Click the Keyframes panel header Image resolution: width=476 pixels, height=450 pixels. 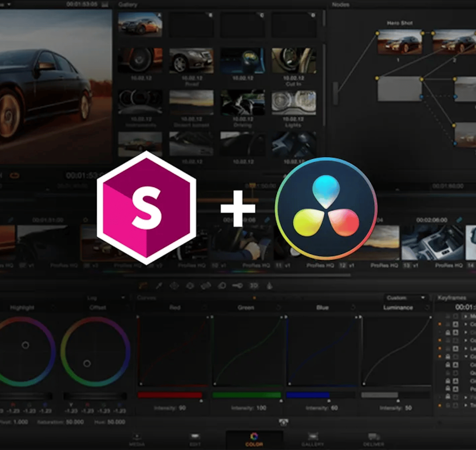pos(452,298)
